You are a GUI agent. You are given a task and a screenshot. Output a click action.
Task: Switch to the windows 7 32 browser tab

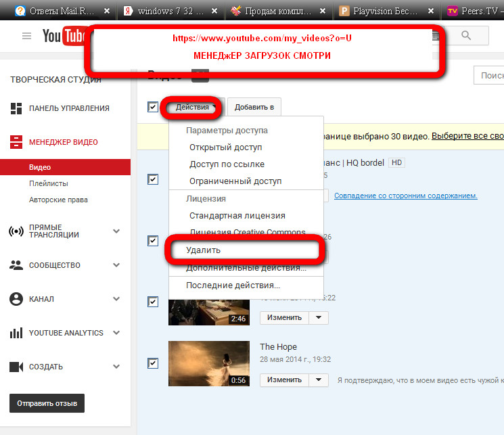pyautogui.click(x=171, y=12)
